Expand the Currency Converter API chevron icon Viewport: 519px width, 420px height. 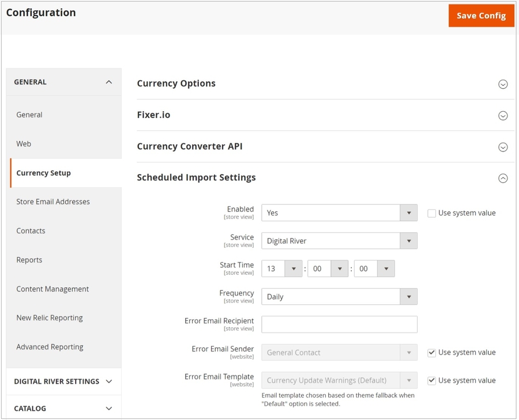click(503, 147)
